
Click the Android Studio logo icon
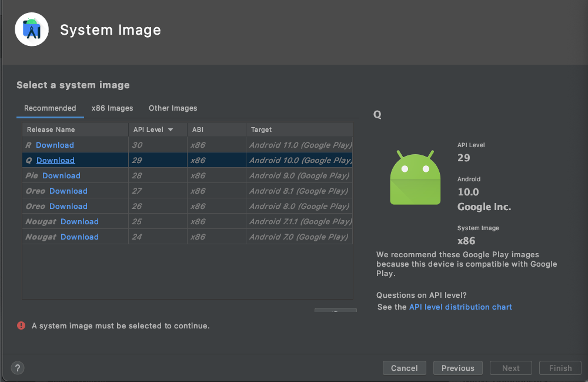pos(32,29)
